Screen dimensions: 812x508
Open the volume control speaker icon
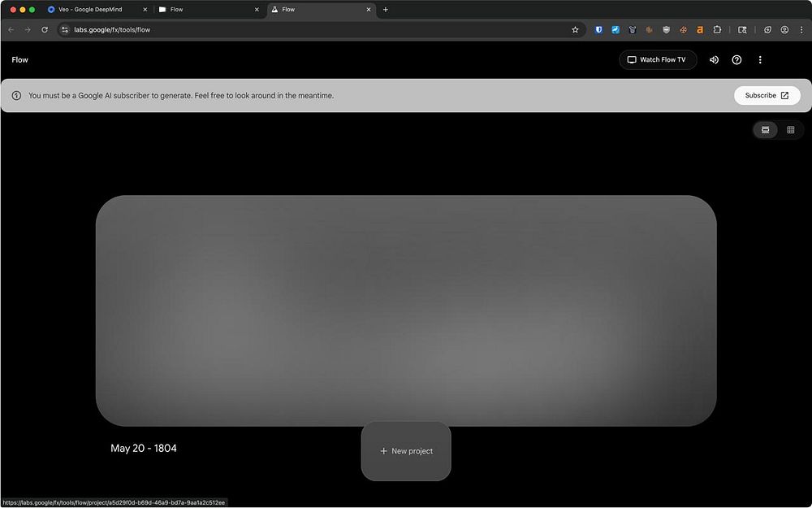714,59
